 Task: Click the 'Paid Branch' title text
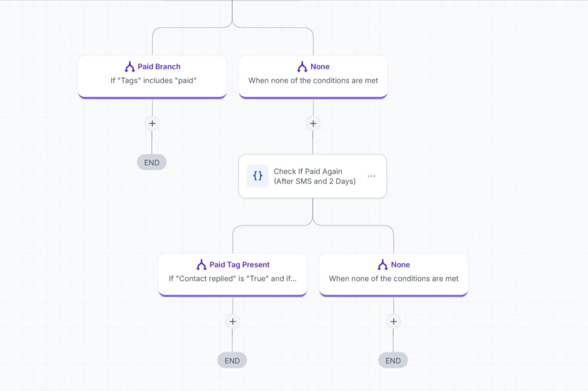tap(159, 67)
